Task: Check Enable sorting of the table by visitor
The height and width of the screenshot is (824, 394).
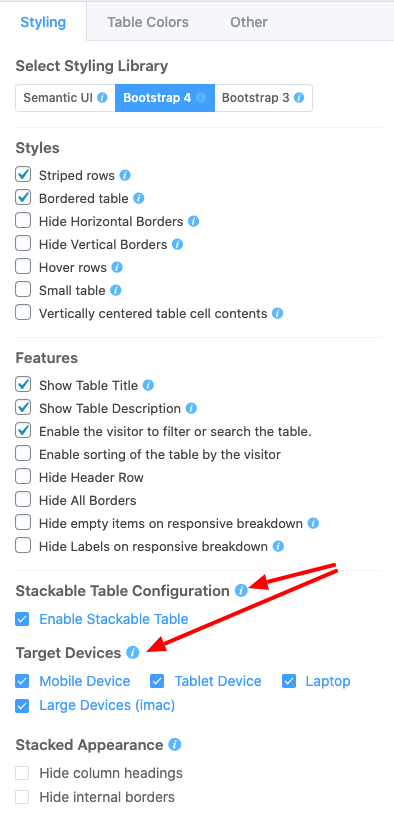Action: point(23,455)
